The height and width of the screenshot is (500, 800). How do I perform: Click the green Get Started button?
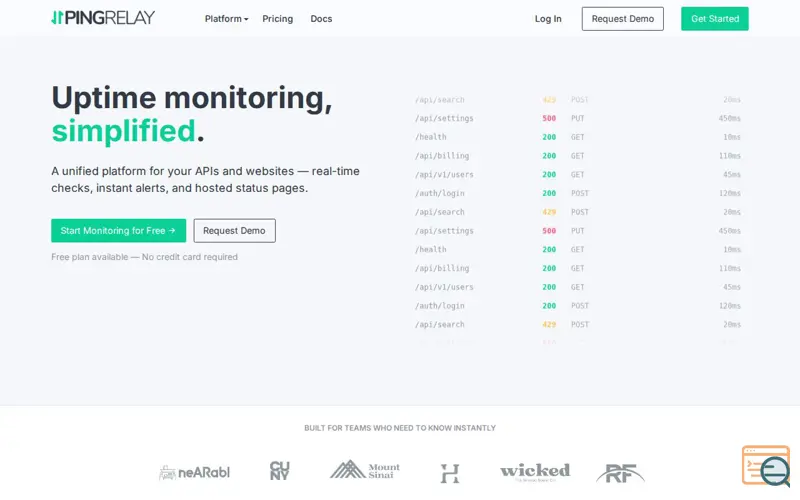(714, 19)
